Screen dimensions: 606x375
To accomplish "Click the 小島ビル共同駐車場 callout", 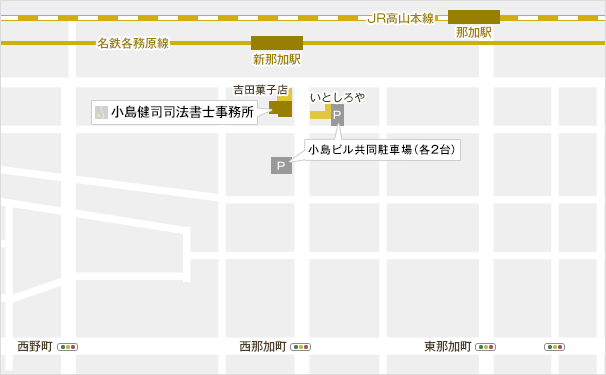I will click(383, 150).
